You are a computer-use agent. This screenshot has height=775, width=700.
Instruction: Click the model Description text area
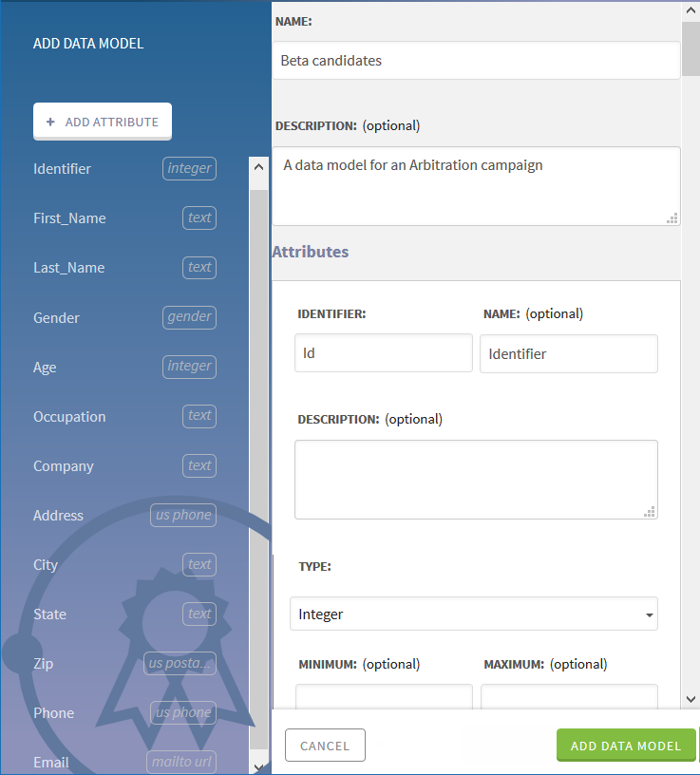[476, 185]
